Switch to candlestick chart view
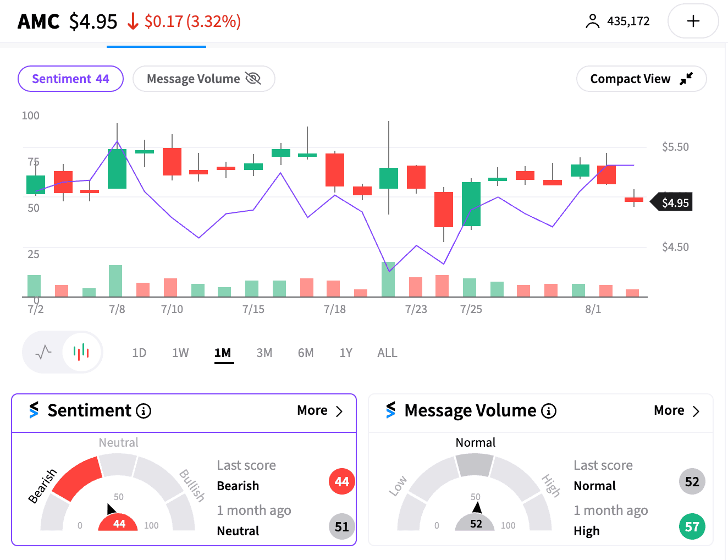The height and width of the screenshot is (560, 728). 81,352
